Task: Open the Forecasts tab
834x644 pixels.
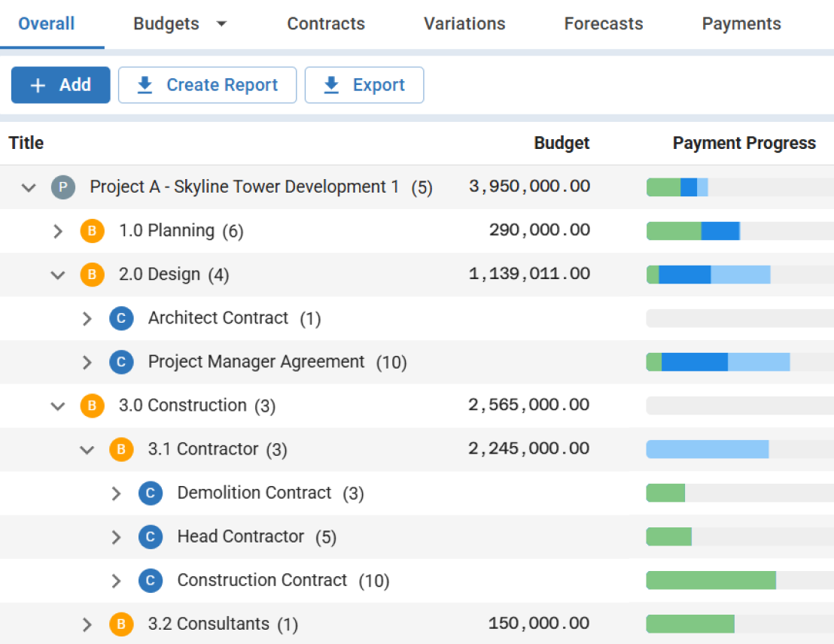Action: coord(603,23)
